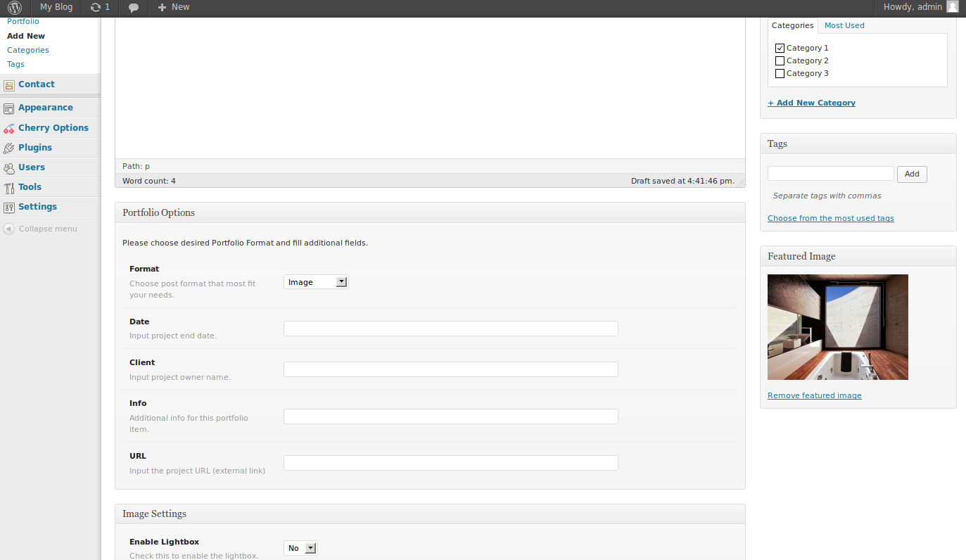Click the featured image thumbnail
This screenshot has width=966, height=560.
click(838, 327)
